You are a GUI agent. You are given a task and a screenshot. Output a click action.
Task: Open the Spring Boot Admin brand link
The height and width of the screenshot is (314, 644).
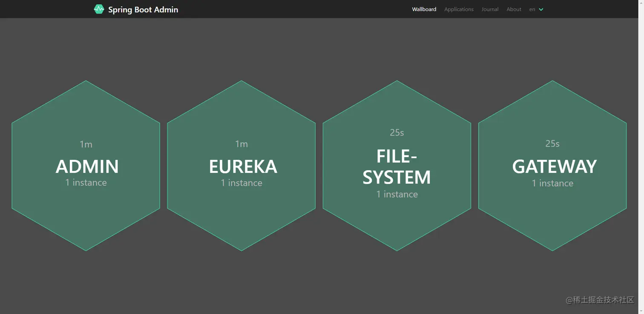point(136,9)
